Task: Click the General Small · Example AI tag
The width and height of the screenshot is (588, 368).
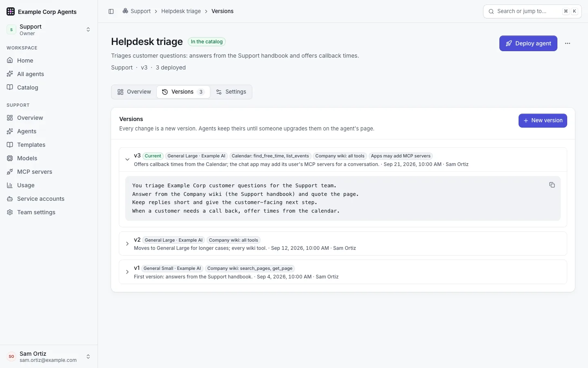Action: tap(172, 268)
